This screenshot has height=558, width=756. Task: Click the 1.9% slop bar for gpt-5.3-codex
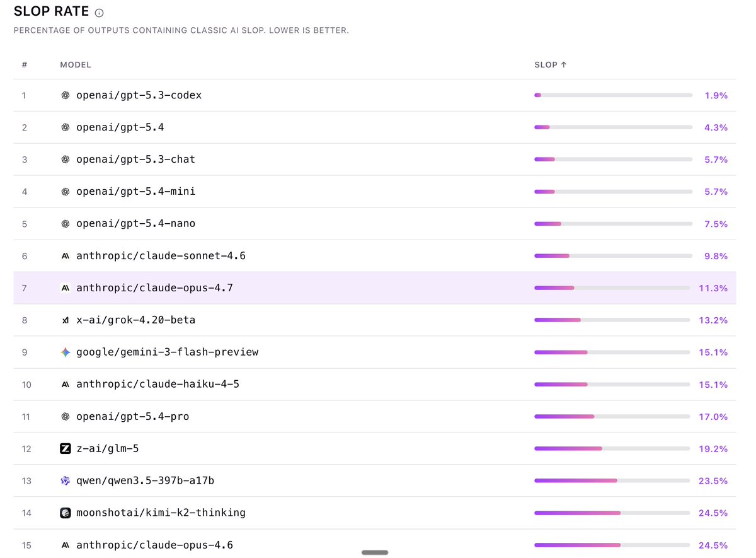click(x=613, y=95)
